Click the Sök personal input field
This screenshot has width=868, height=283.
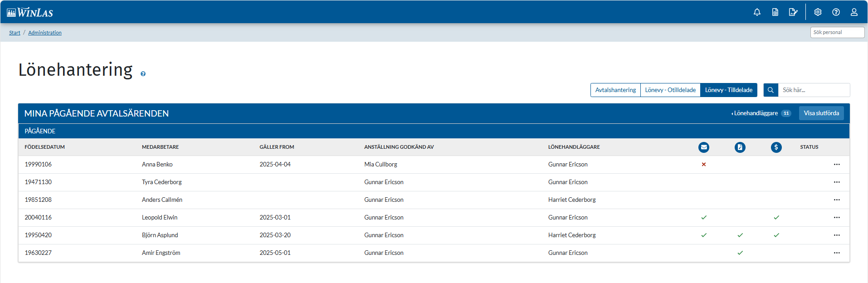tap(837, 33)
